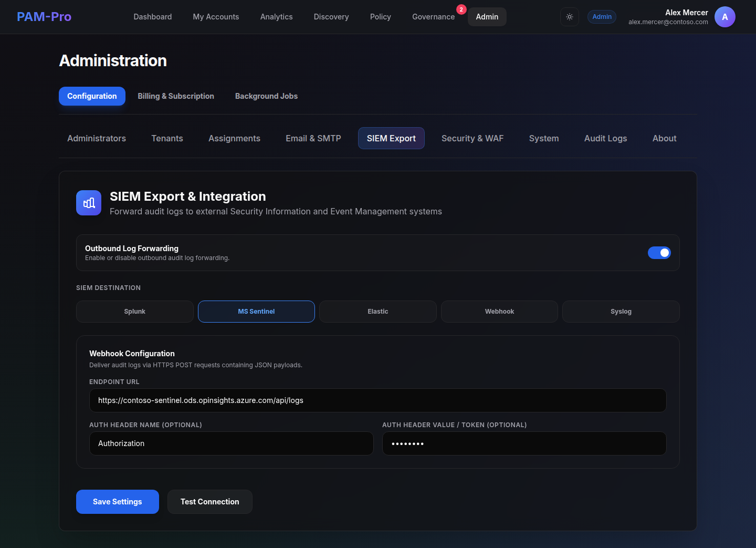Open Billing & Subscription tab
This screenshot has width=756, height=548.
176,96
